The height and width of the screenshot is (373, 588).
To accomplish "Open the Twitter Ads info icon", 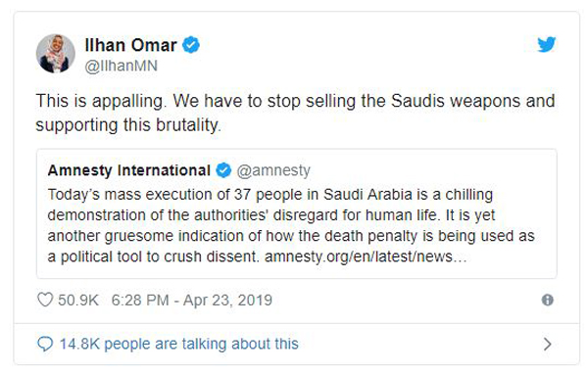I will pos(548,300).
